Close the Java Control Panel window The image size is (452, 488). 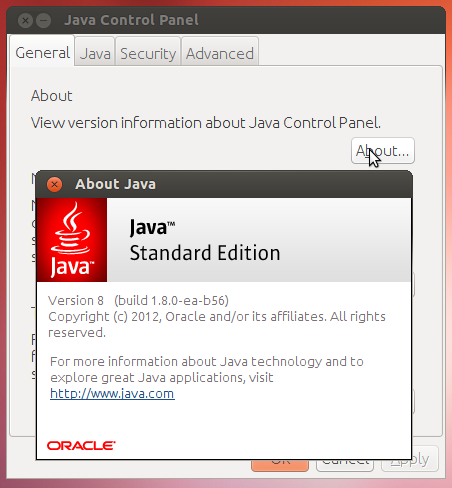coord(25,21)
